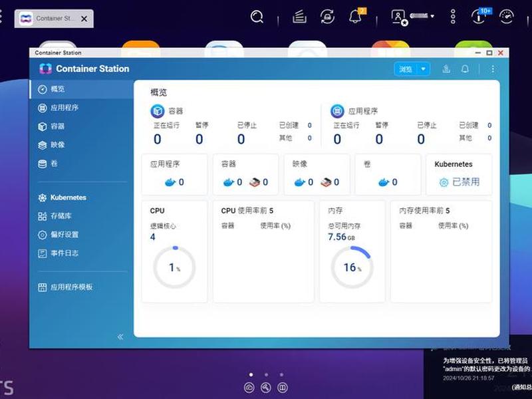Click the 应用程序模板 grid icon
The image size is (532, 399).
pos(43,287)
